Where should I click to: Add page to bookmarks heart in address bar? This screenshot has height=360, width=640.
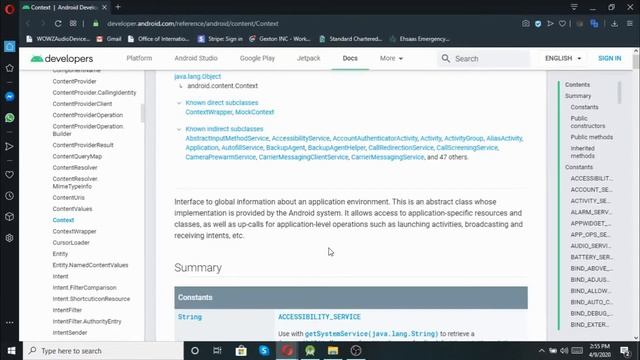tap(562, 24)
